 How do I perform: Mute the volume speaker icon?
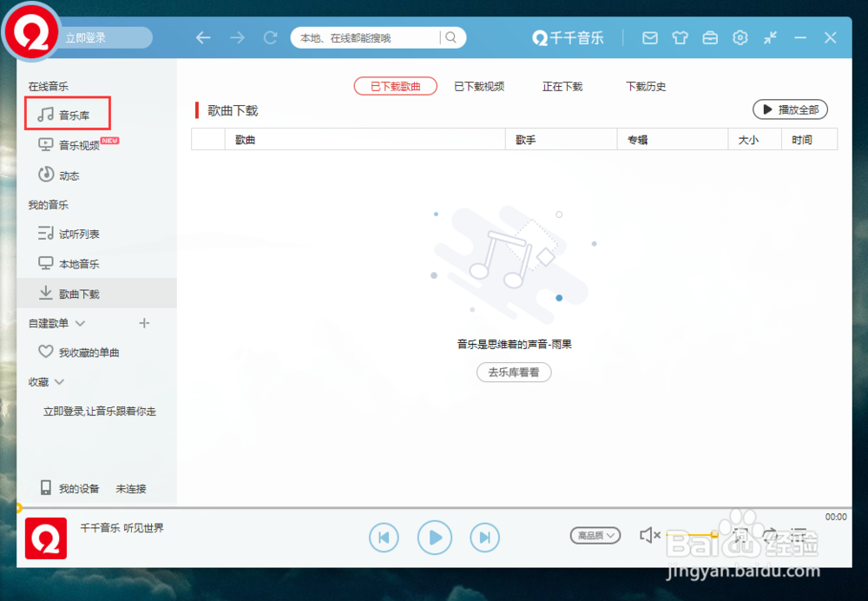649,536
